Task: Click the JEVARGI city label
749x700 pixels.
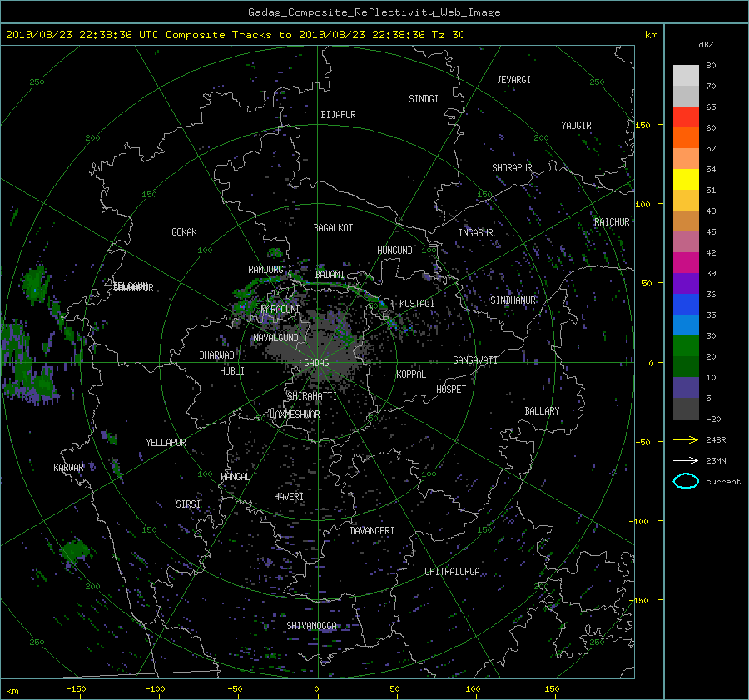Action: 513,80
